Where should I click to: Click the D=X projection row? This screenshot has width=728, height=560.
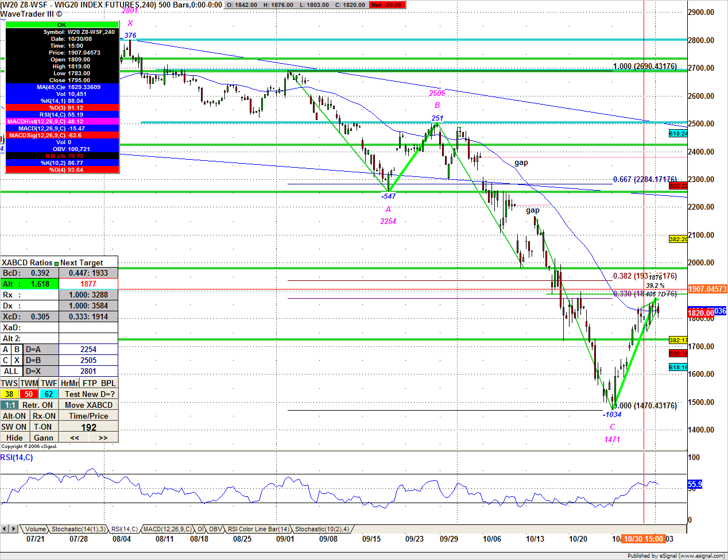click(x=41, y=371)
